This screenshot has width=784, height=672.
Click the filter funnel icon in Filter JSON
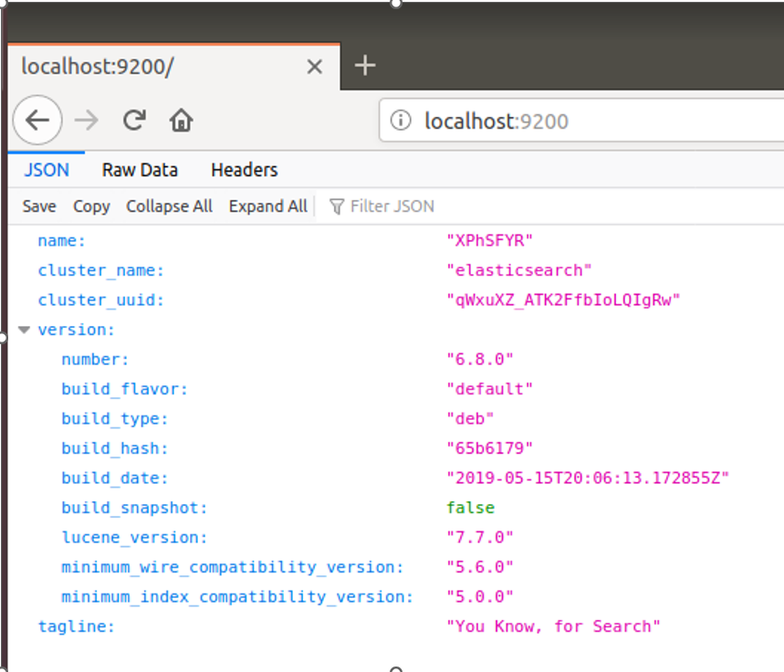pos(339,205)
